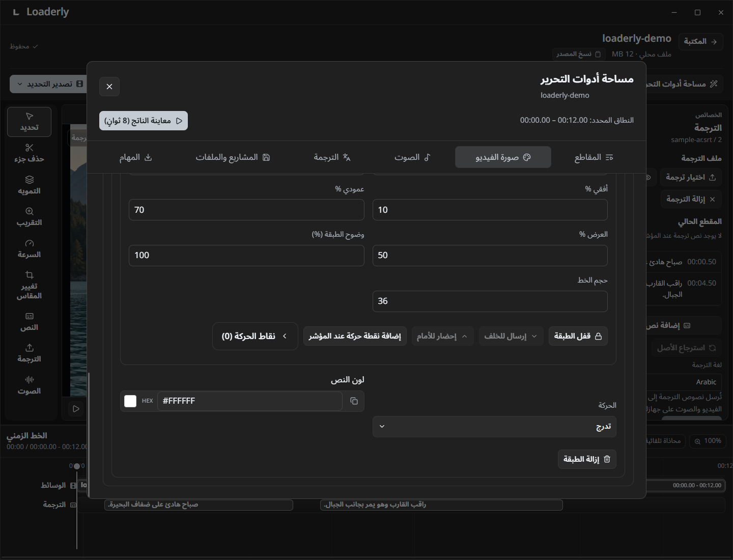733x560 pixels.
Task: Click the timeline playhead marker
Action: tap(77, 466)
